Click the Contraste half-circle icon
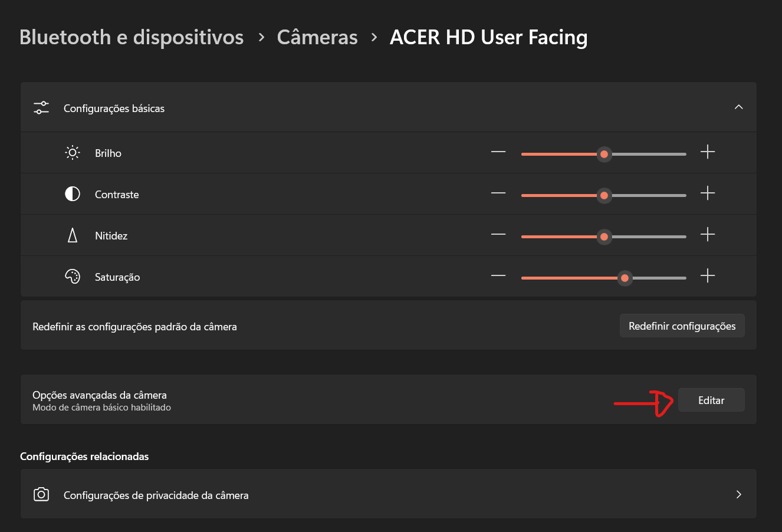The image size is (782, 532). 73,194
